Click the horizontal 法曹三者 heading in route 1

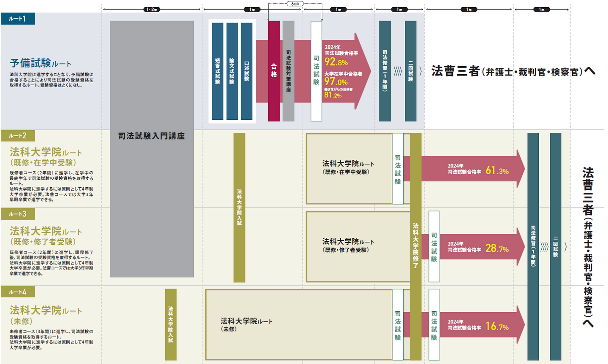[513, 71]
